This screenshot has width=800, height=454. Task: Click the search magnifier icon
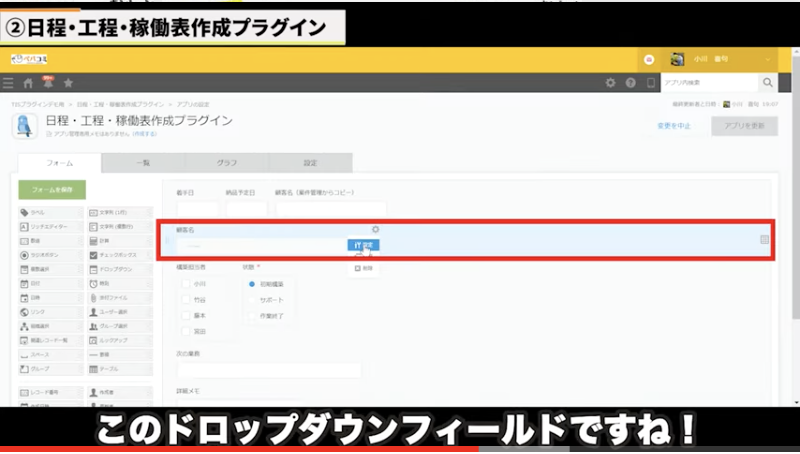(768, 83)
